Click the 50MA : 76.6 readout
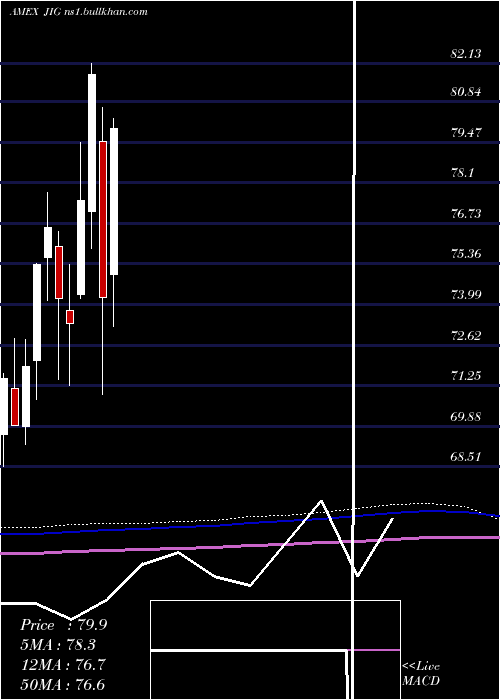 point(63,684)
